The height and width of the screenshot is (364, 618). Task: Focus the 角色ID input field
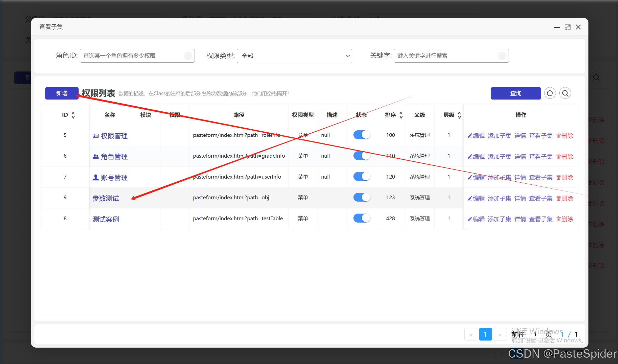[x=137, y=56]
